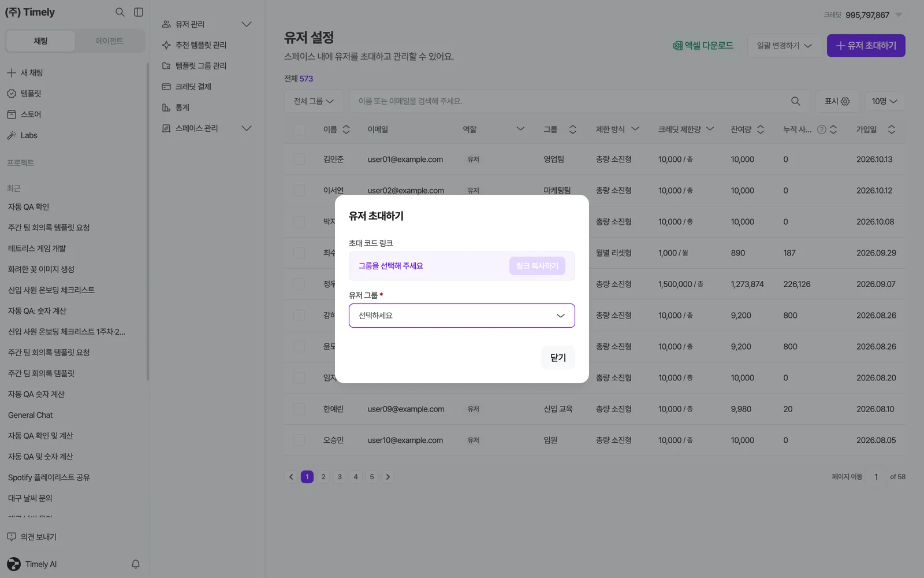Screen dimensions: 924x578
Task: Check the row checkbox for 오승민
Action: point(299,440)
